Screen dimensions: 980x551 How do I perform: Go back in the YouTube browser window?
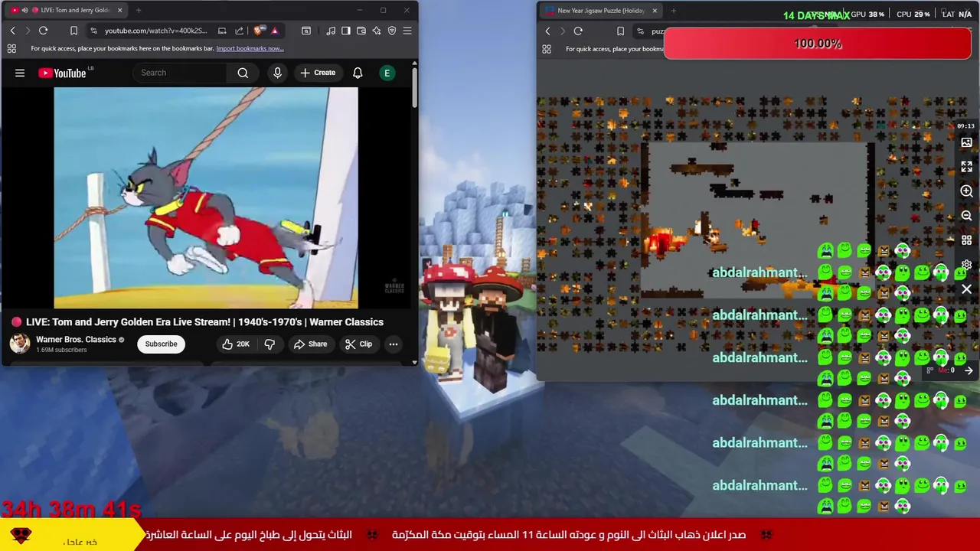pos(12,31)
